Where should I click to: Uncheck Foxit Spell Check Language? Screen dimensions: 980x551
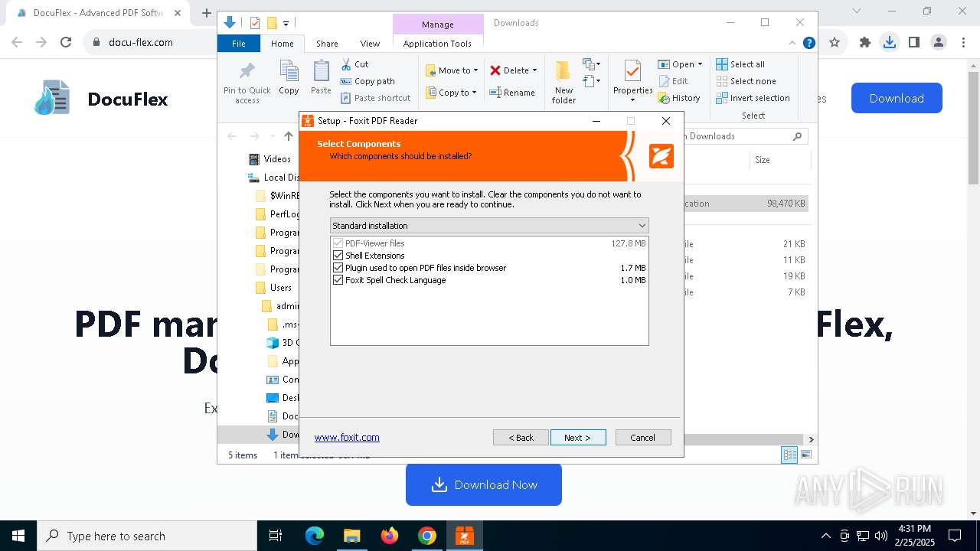[338, 280]
